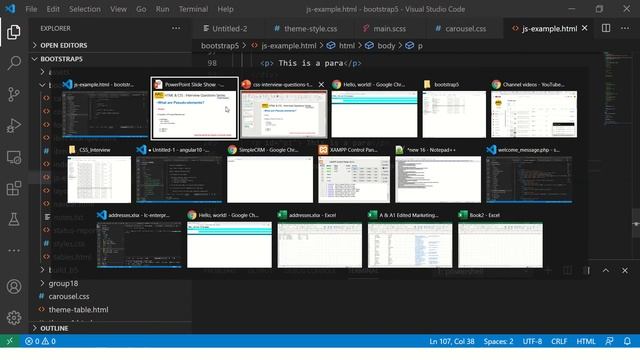The height and width of the screenshot is (360, 640).
Task: Open Remote Explorer view
Action: tap(13, 157)
